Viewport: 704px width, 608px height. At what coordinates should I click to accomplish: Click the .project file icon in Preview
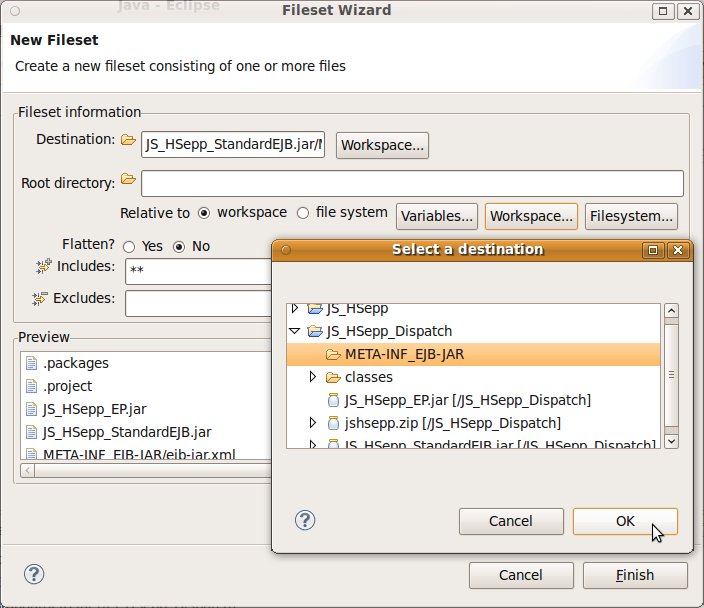point(32,386)
